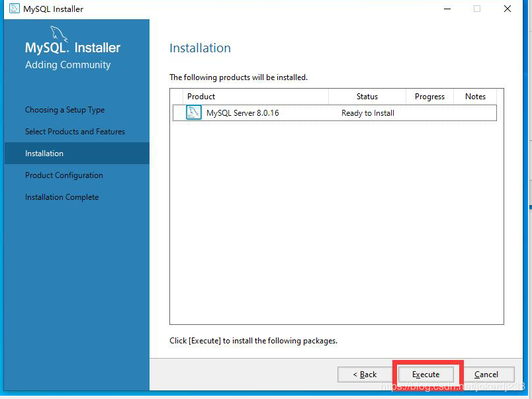Click 'The following products will be installed.' text
This screenshot has height=399, width=532.
[x=238, y=77]
